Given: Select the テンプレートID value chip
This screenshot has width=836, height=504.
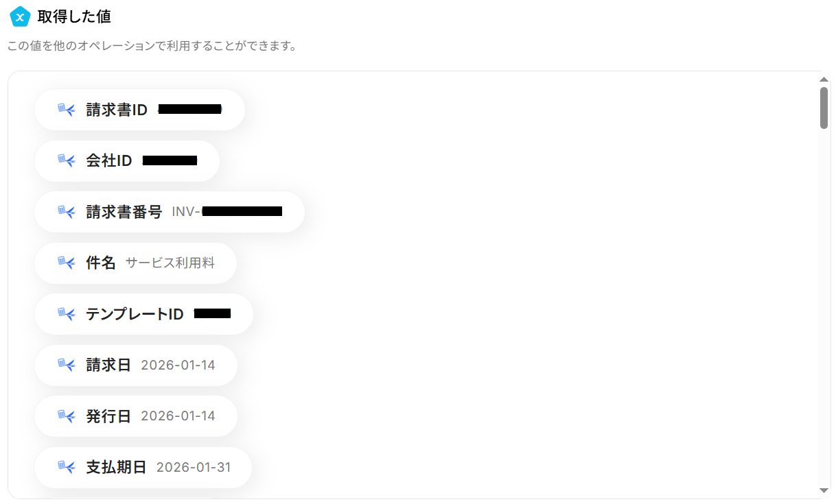Looking at the screenshot, I should [143, 314].
